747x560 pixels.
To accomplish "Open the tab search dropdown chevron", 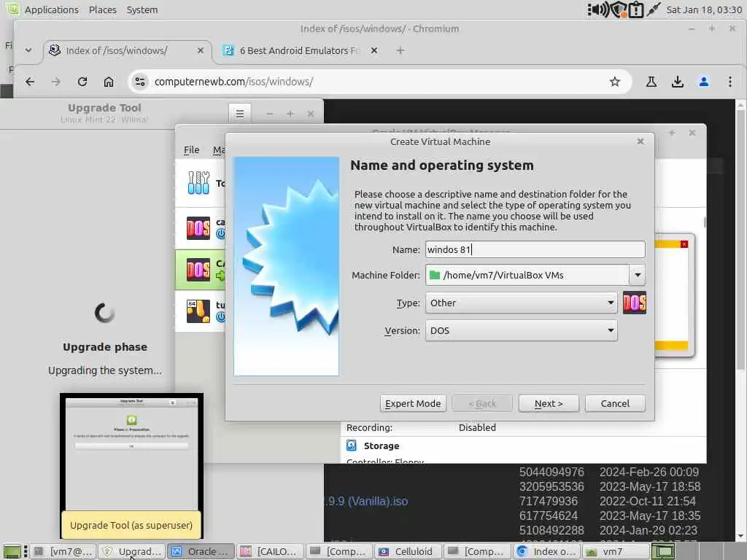I will point(28,50).
